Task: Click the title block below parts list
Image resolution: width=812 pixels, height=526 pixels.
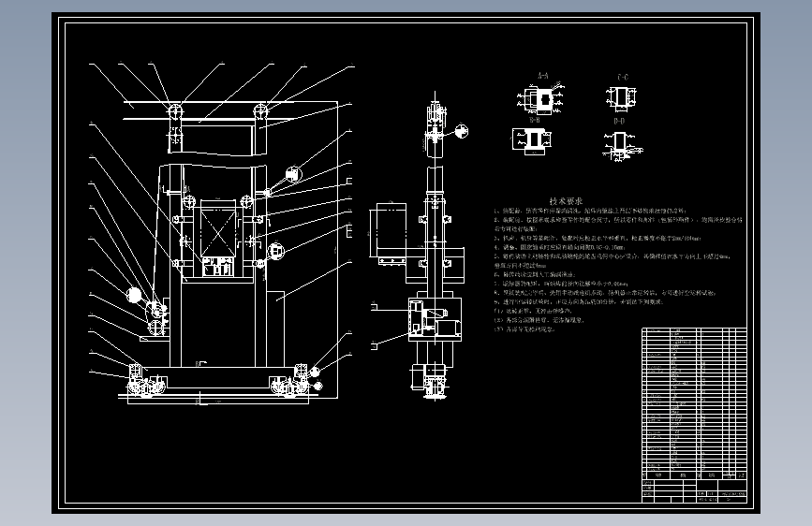Action: [694, 490]
